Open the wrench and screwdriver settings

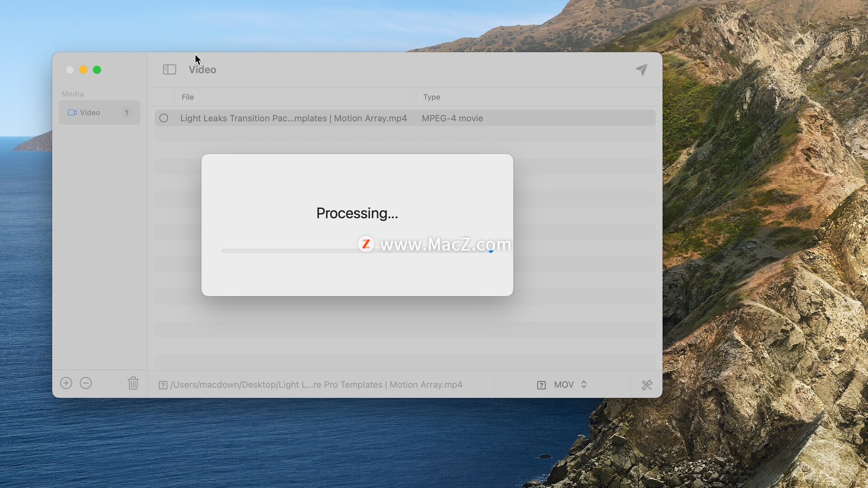pos(647,385)
